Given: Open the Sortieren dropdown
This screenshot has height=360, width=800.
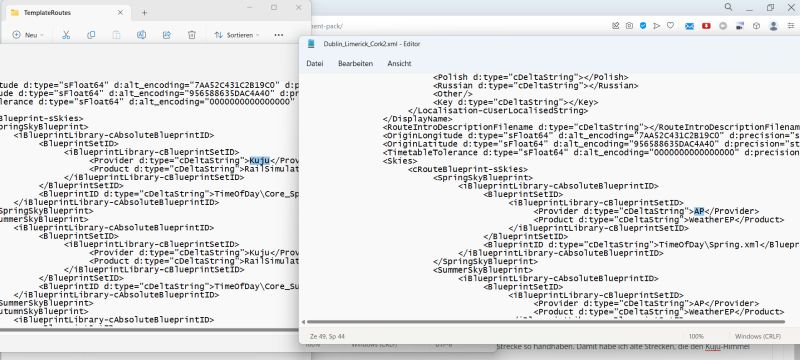Looking at the screenshot, I should coord(237,35).
